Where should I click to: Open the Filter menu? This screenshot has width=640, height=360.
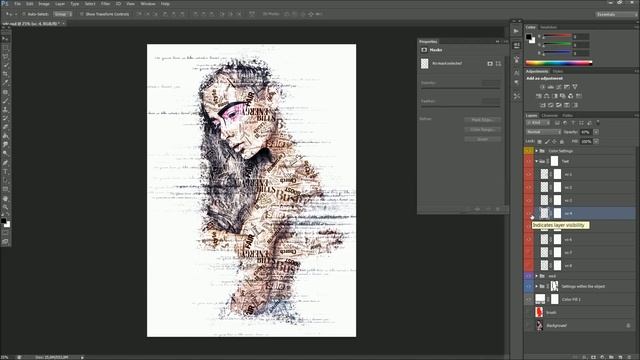pyautogui.click(x=105, y=4)
